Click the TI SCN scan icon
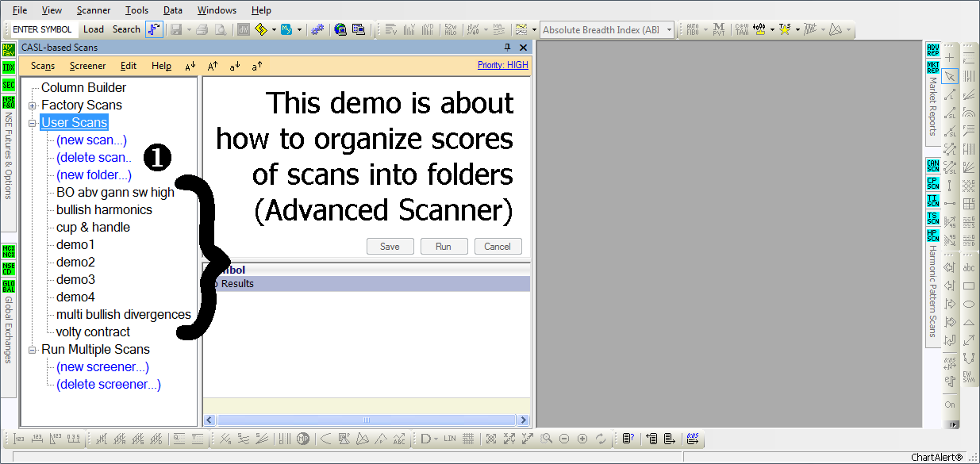This screenshot has width=980, height=464. (x=933, y=201)
